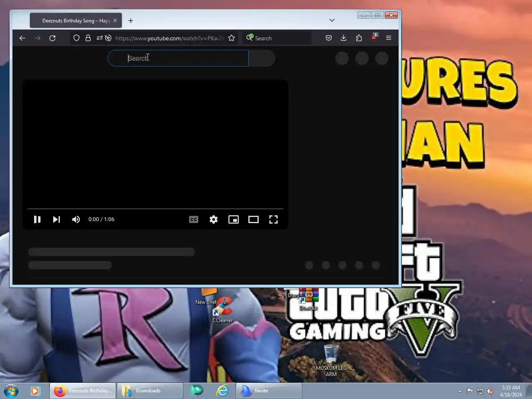The width and height of the screenshot is (532, 399).
Task: Open the extensions puzzle menu
Action: (x=359, y=38)
